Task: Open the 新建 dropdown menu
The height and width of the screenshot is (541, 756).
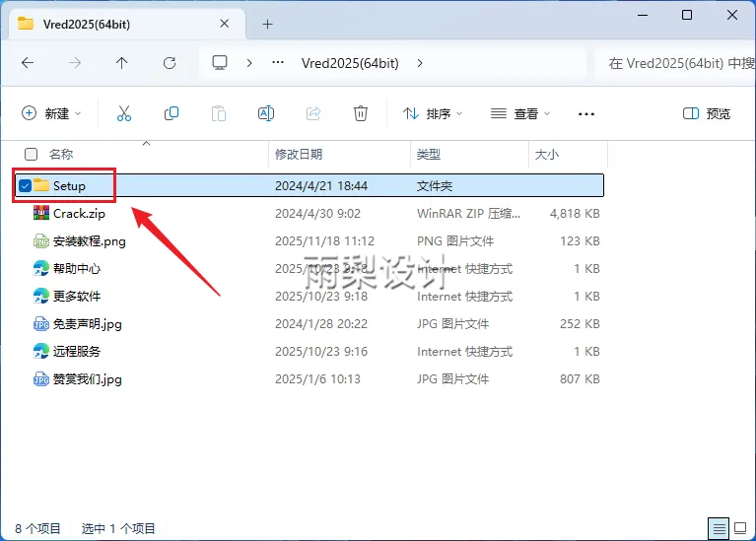Action: (x=51, y=113)
